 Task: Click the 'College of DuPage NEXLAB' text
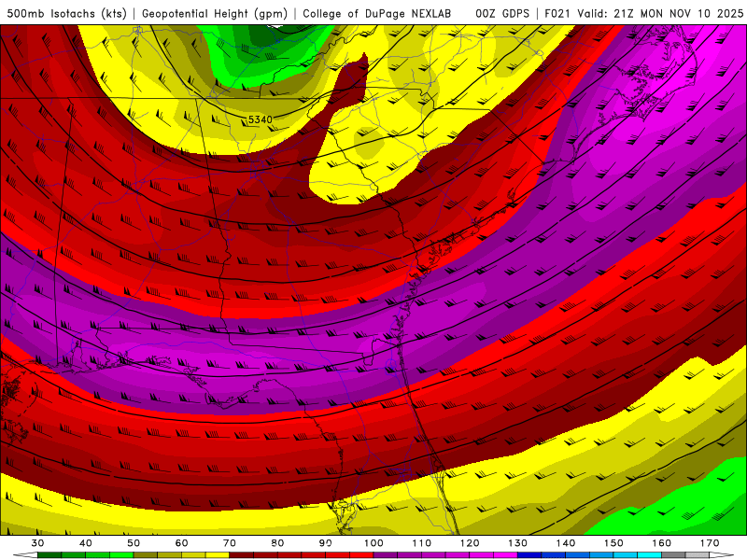click(377, 14)
